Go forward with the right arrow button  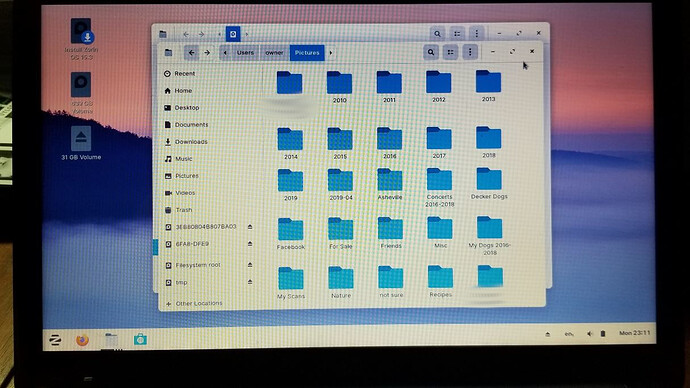[x=207, y=53]
